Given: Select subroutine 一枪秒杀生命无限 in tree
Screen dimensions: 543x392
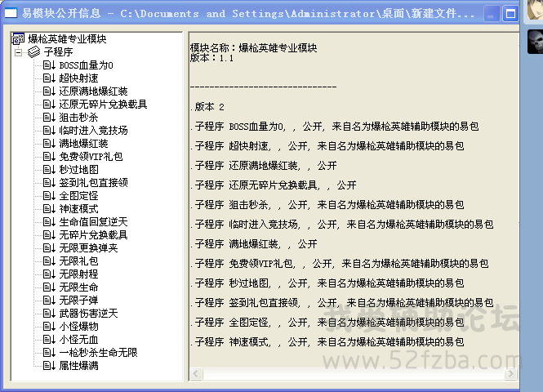Looking at the screenshot, I should 98,353.
